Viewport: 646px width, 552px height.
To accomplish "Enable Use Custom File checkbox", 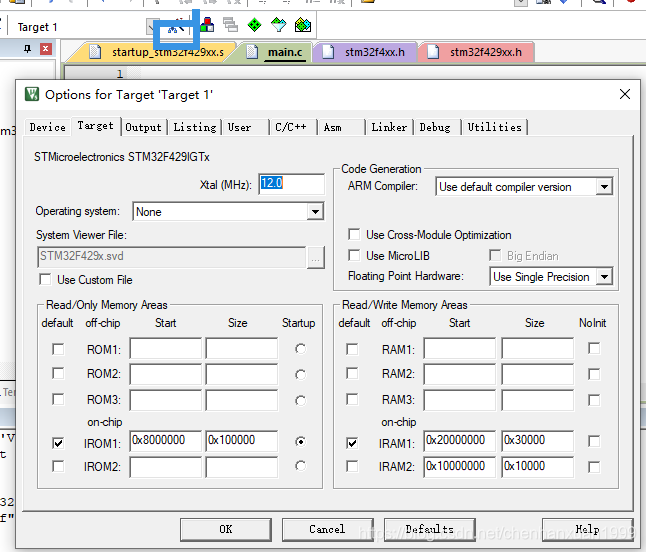I will point(45,280).
